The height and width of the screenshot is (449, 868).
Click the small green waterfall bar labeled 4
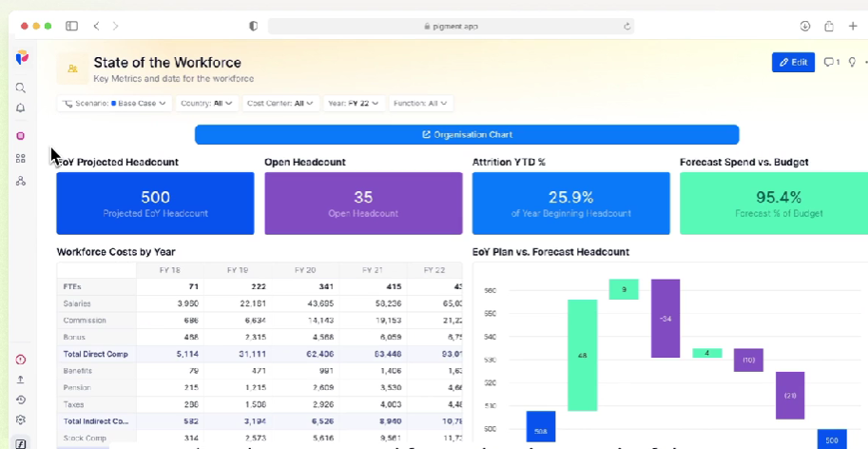pyautogui.click(x=707, y=353)
